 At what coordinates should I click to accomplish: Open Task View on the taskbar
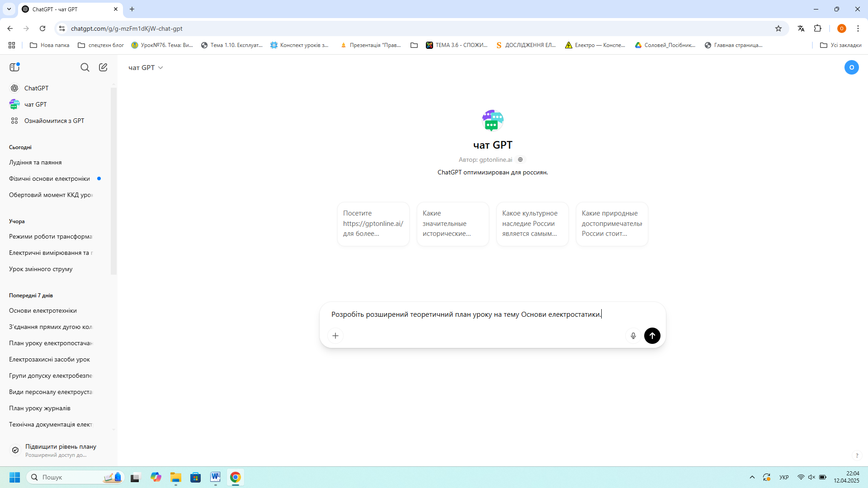tap(136, 477)
